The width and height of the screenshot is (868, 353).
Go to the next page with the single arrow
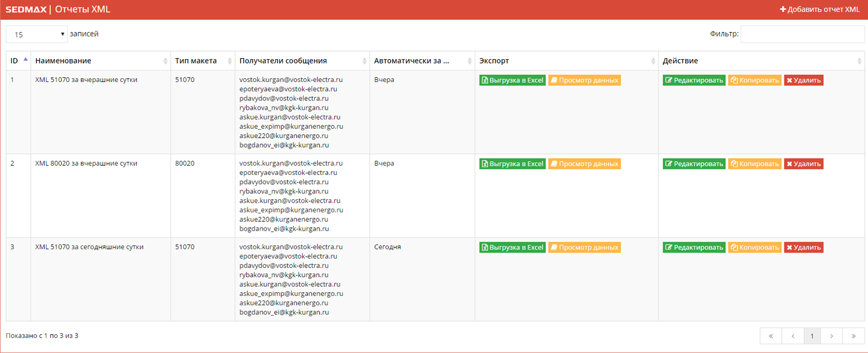coord(831,336)
